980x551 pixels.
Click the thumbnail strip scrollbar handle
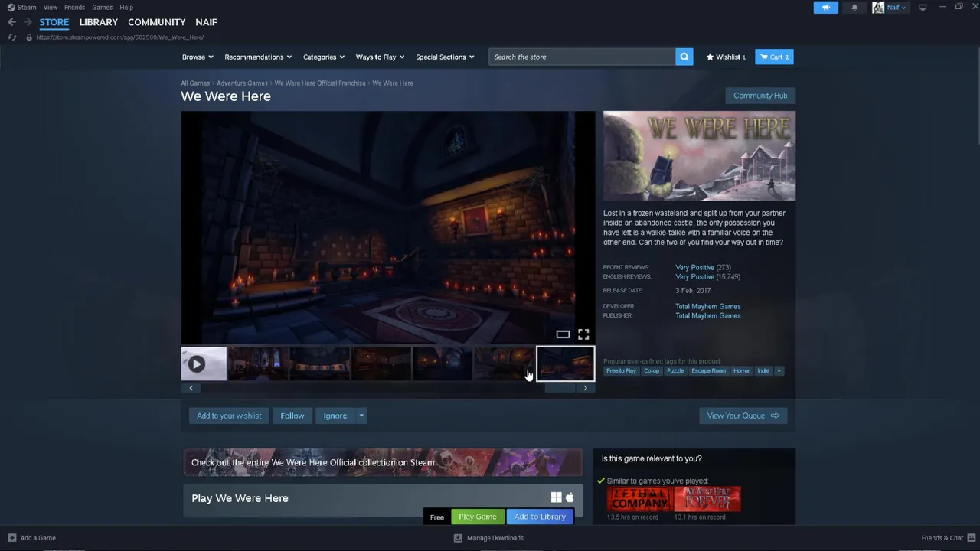[560, 388]
